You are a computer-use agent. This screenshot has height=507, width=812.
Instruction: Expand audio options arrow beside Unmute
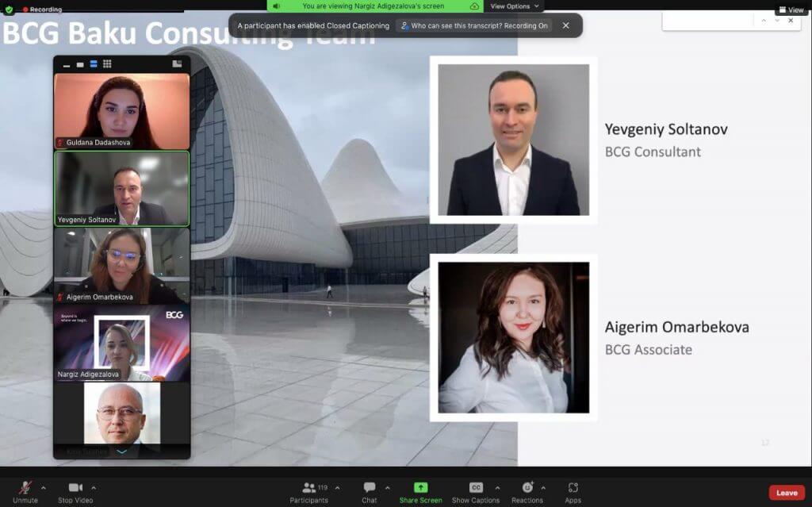click(x=43, y=487)
